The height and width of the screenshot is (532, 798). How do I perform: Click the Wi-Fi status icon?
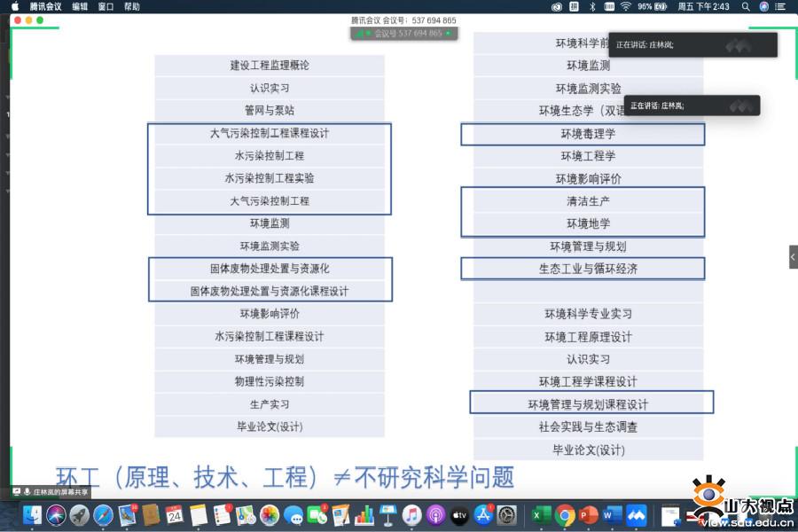click(x=625, y=6)
